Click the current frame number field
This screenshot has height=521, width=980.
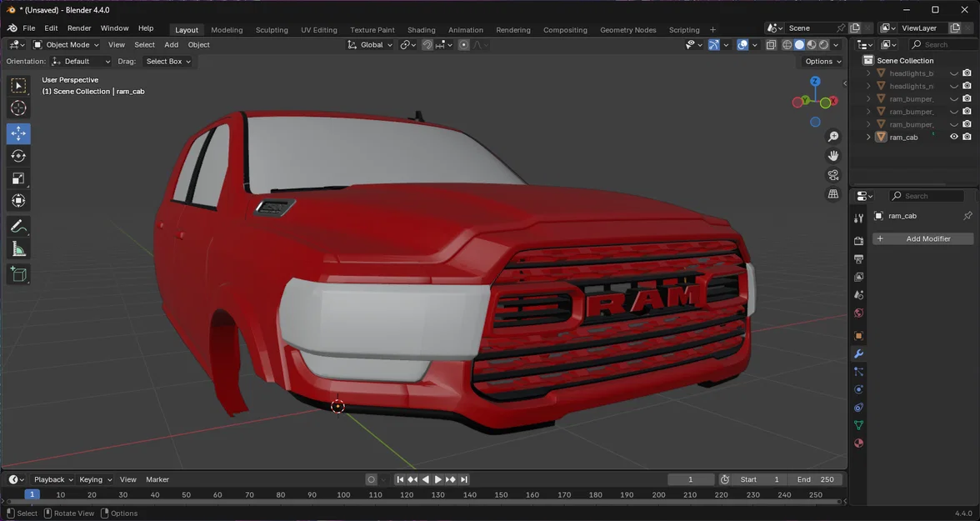pyautogui.click(x=691, y=479)
